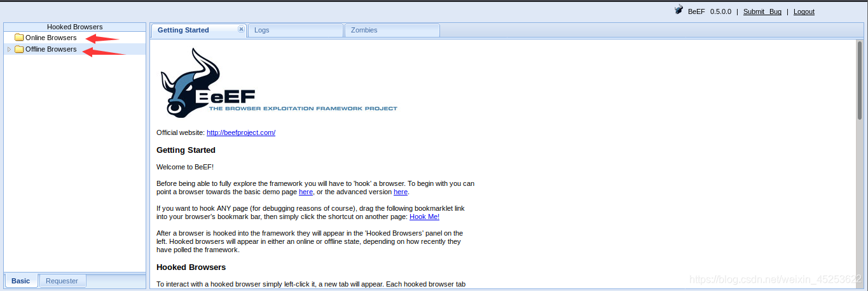Screen dimensions: 868x291
Task: Open the advanced version 'here' link
Action: [x=401, y=192]
